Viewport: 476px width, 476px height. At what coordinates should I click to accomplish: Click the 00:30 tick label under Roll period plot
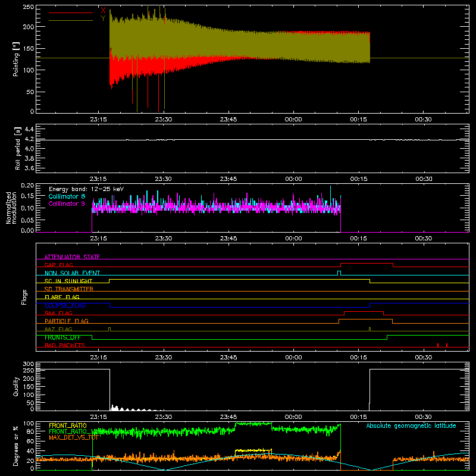click(x=424, y=179)
